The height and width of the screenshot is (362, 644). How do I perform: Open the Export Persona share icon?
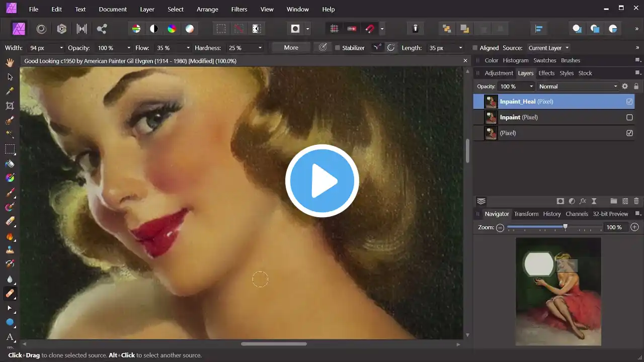(x=102, y=29)
